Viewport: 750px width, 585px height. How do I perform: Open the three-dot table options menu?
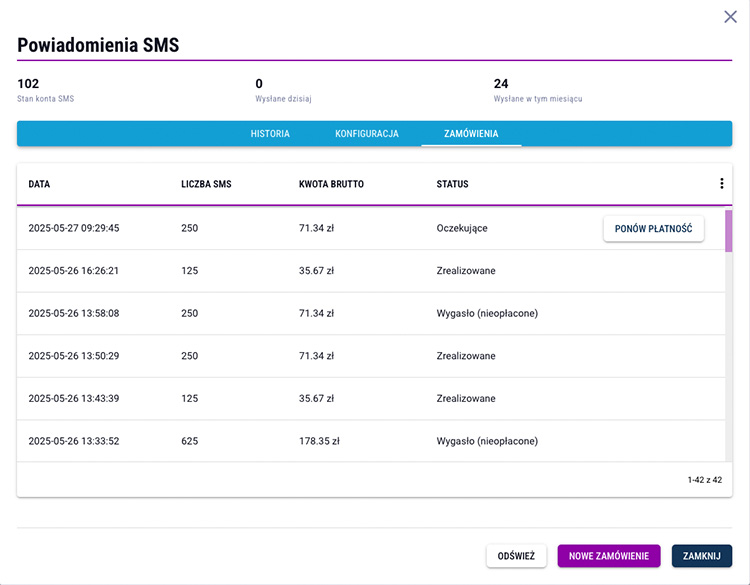(x=721, y=184)
